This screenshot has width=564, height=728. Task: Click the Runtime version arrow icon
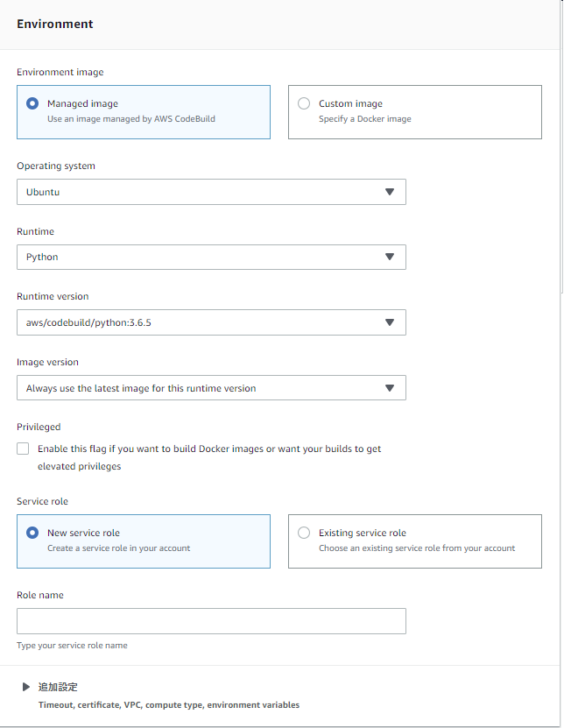click(x=390, y=322)
